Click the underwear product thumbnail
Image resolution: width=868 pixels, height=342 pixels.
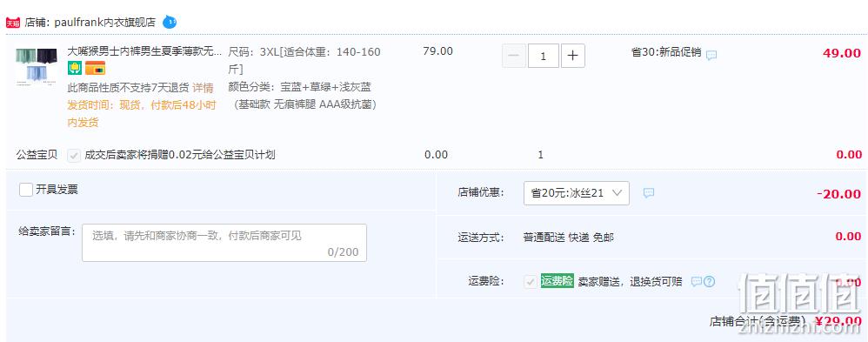pyautogui.click(x=36, y=67)
